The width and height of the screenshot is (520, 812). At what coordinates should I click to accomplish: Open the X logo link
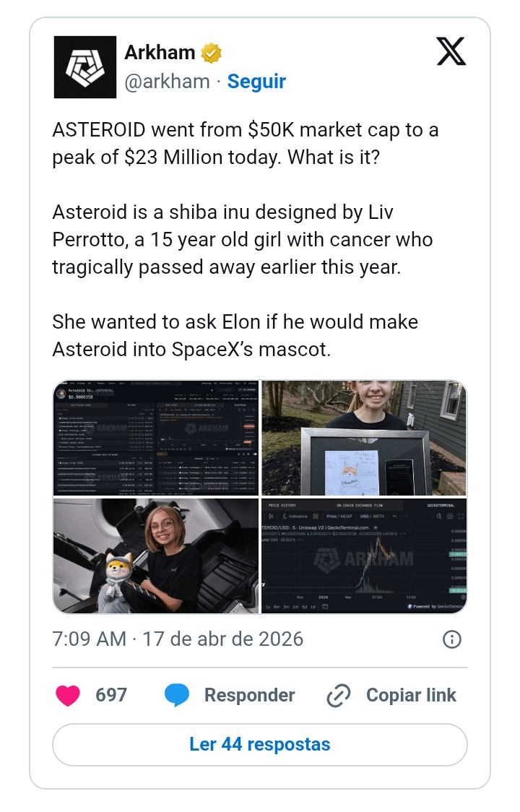(451, 51)
